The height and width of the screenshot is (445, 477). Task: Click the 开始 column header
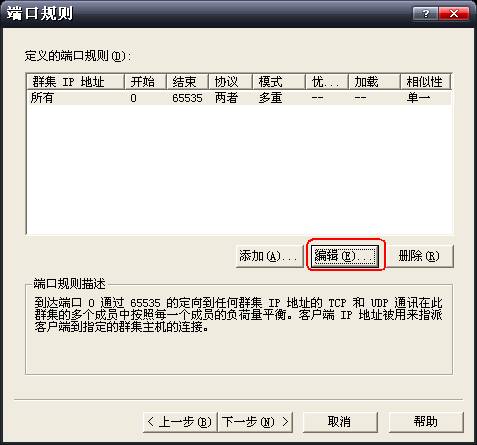coord(145,82)
